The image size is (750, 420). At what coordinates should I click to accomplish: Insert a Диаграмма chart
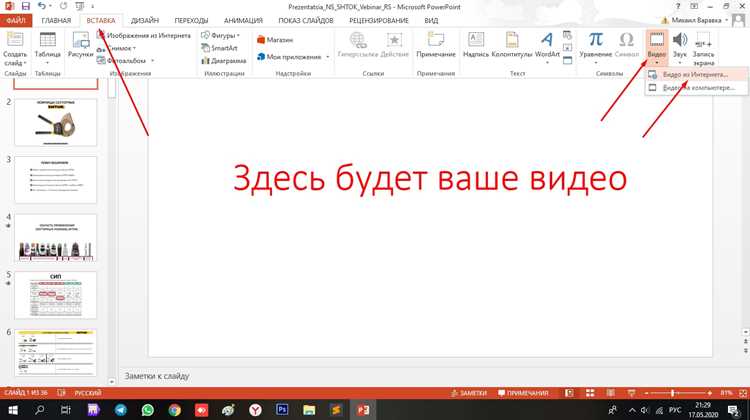coord(223,61)
